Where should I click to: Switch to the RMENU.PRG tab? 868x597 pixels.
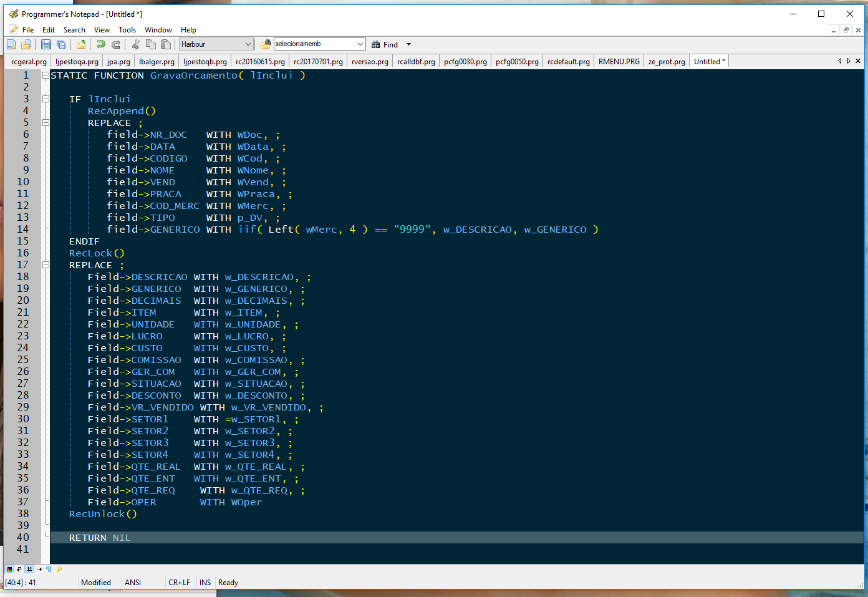[619, 62]
